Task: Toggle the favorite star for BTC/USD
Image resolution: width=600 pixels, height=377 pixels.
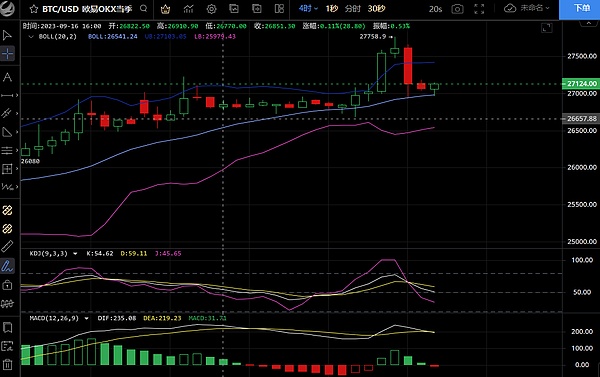Action: pyautogui.click(x=34, y=9)
